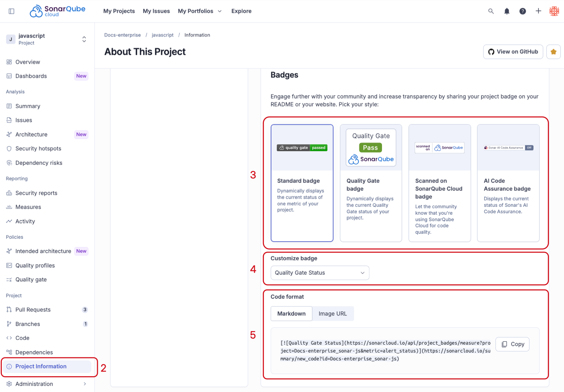
Task: Click the Issues sidebar icon
Action: [x=9, y=120]
